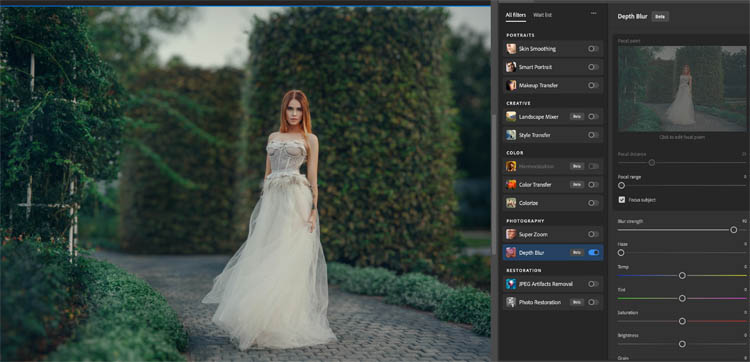Image resolution: width=750 pixels, height=362 pixels.
Task: Disable the Depth Blur toggle
Action: pyautogui.click(x=594, y=252)
